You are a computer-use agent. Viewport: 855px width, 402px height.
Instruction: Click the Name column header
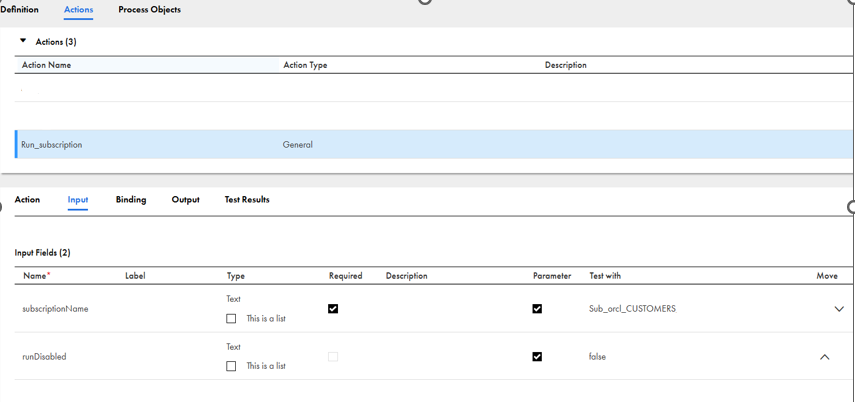click(x=37, y=276)
